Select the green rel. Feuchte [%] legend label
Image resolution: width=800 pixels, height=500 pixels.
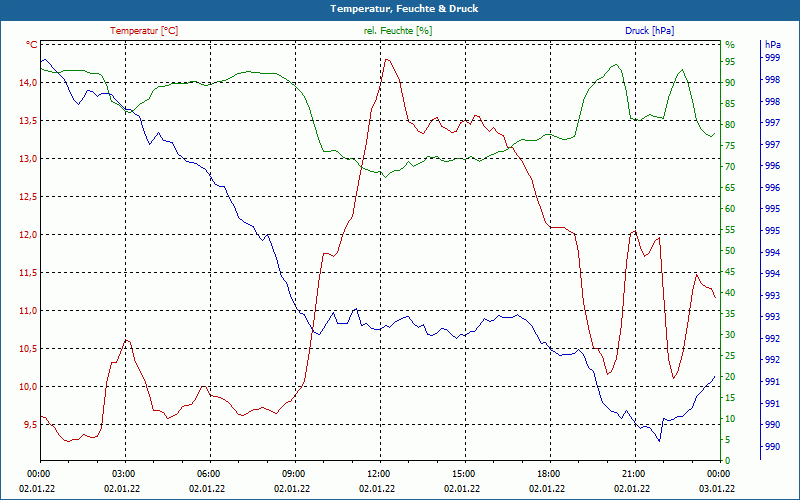coord(397,31)
